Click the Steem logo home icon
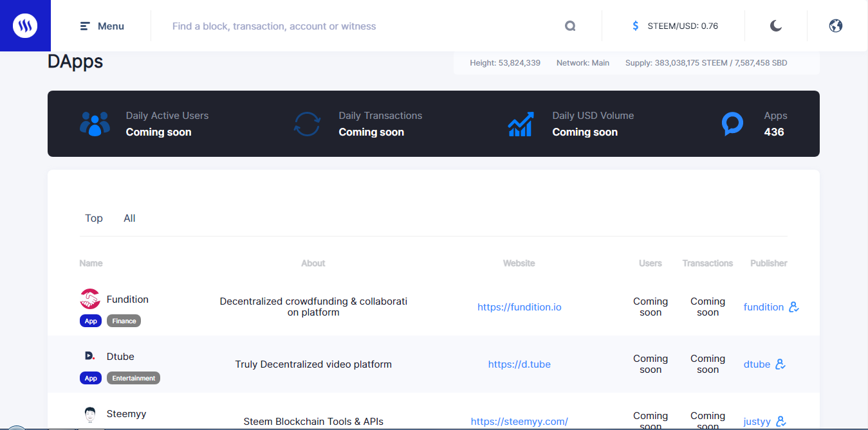Screen dimensions: 868x430 pyautogui.click(x=25, y=26)
